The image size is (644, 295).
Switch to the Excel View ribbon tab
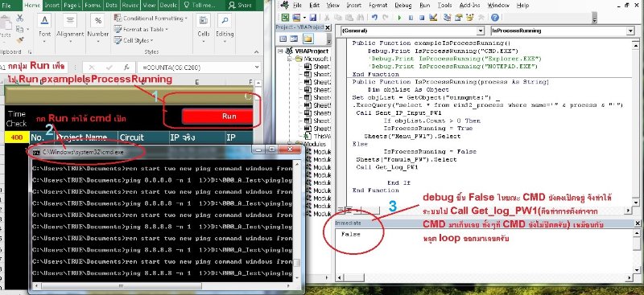click(149, 6)
